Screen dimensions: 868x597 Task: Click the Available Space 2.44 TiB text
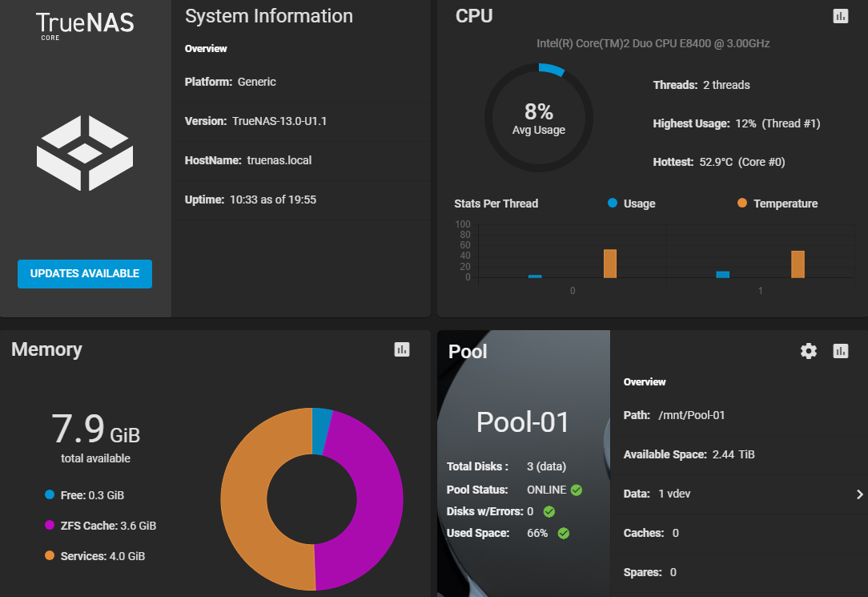(x=689, y=454)
